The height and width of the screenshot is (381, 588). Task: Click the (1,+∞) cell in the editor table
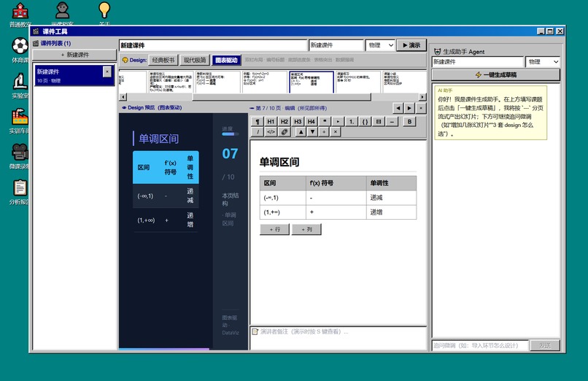pos(283,212)
